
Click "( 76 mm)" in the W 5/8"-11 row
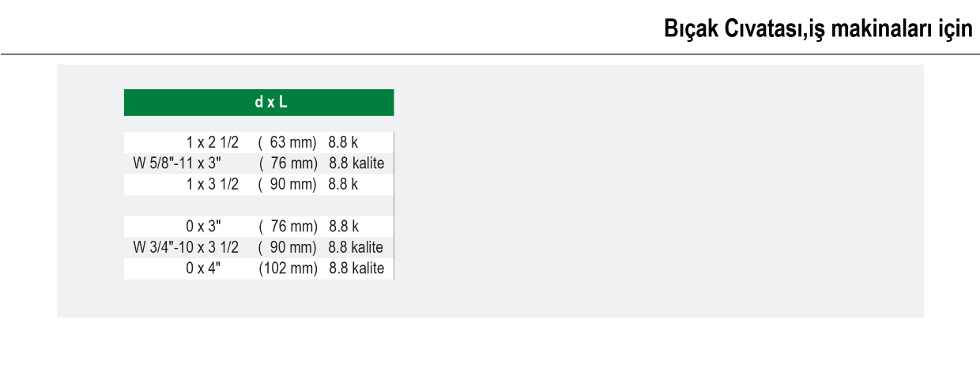288,163
